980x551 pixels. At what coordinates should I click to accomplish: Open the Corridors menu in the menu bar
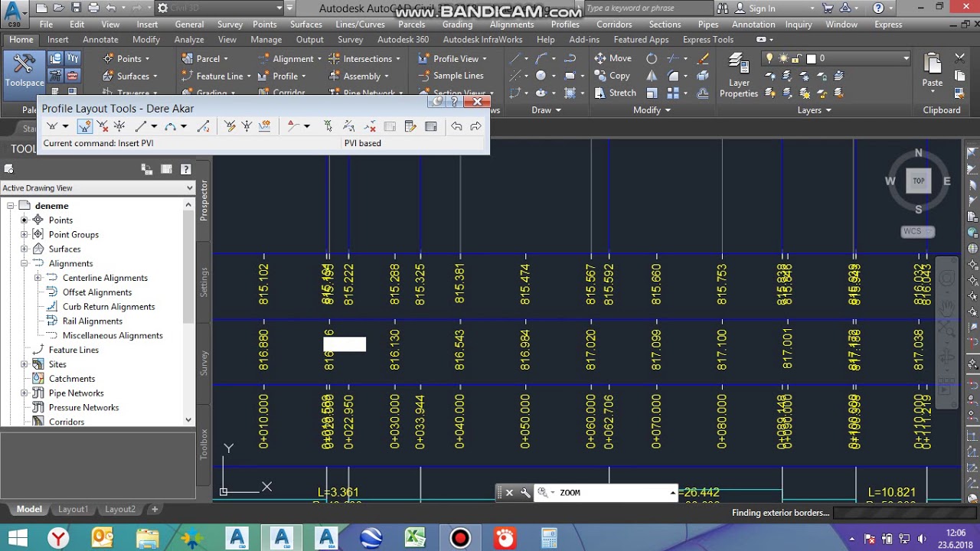click(614, 24)
